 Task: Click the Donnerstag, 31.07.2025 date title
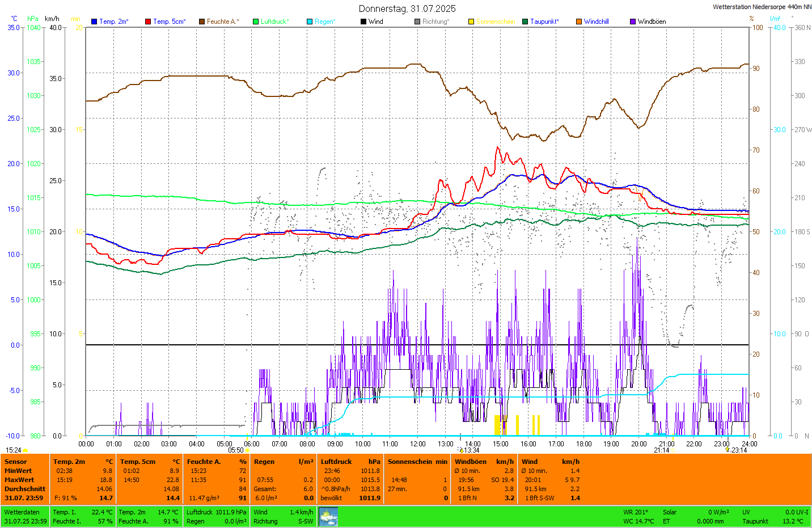click(x=407, y=9)
